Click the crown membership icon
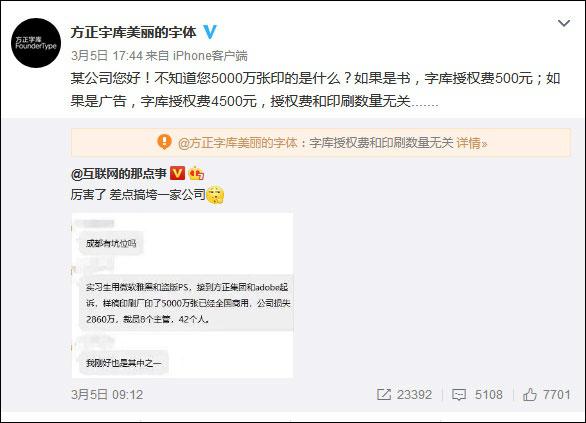Image resolution: width=586 pixels, height=423 pixels. (196, 173)
